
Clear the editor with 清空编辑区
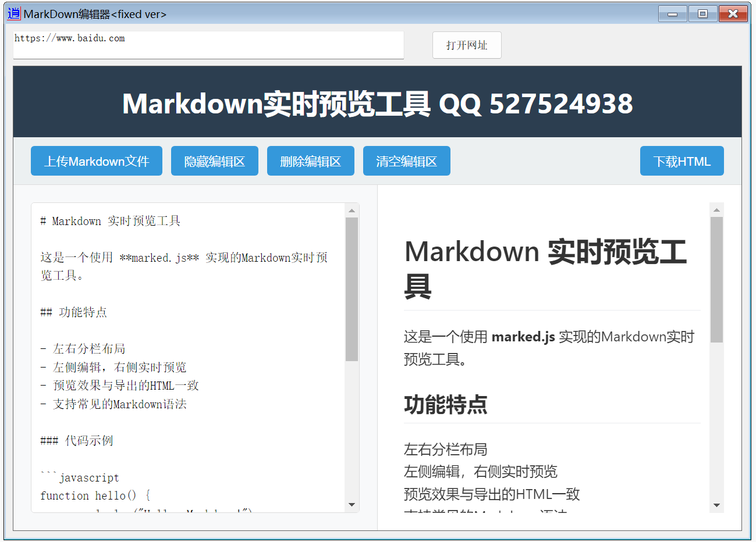coord(406,161)
